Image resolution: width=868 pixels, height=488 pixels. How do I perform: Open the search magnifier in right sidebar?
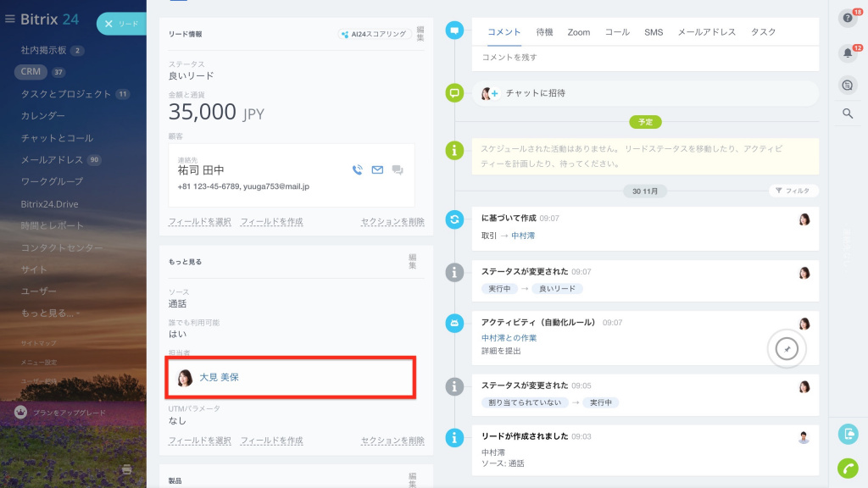848,114
